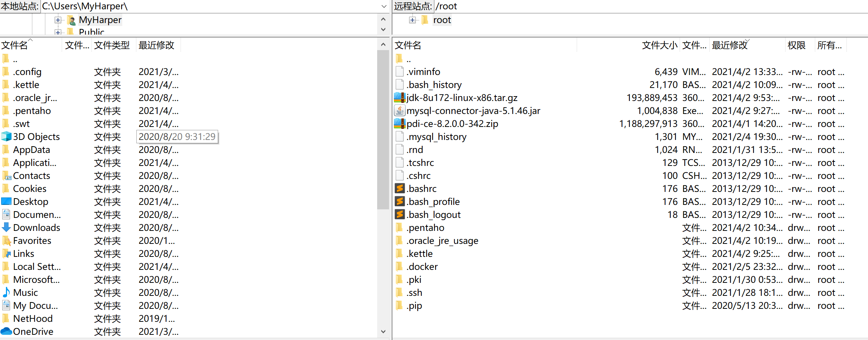The width and height of the screenshot is (868, 340).
Task: Select the Downloads folder arrow icon
Action: [6, 227]
